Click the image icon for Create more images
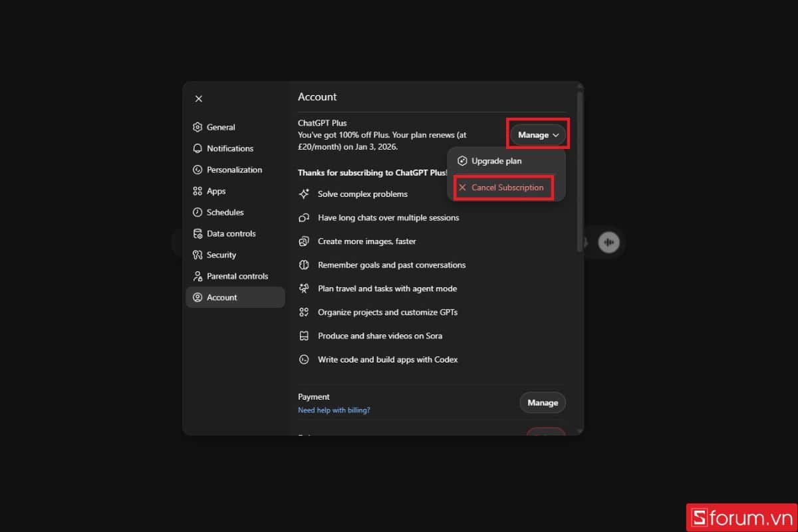The image size is (798, 532). click(304, 241)
